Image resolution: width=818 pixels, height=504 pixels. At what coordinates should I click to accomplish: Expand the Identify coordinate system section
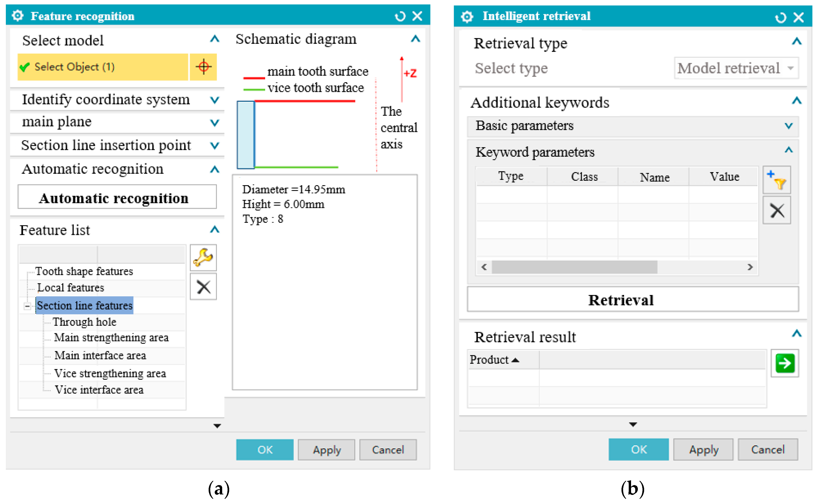214,100
